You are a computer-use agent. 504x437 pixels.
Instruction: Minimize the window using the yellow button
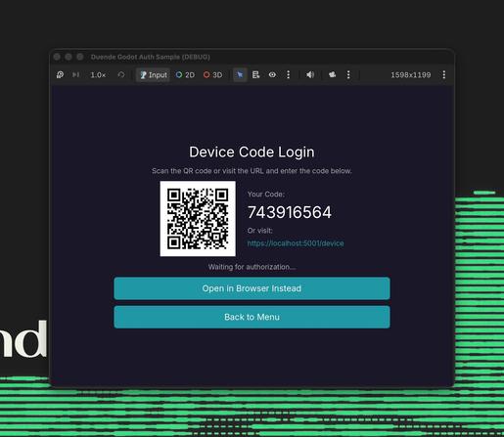click(69, 57)
